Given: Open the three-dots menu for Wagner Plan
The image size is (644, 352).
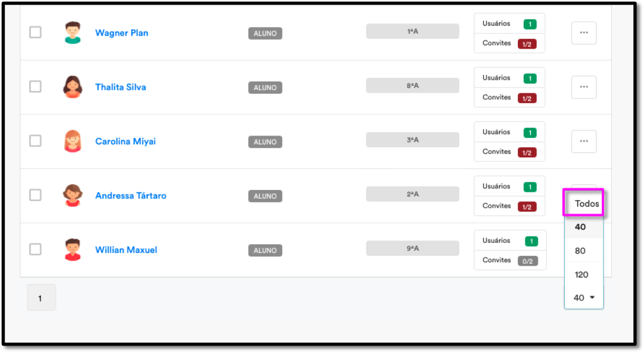Looking at the screenshot, I should (x=584, y=33).
